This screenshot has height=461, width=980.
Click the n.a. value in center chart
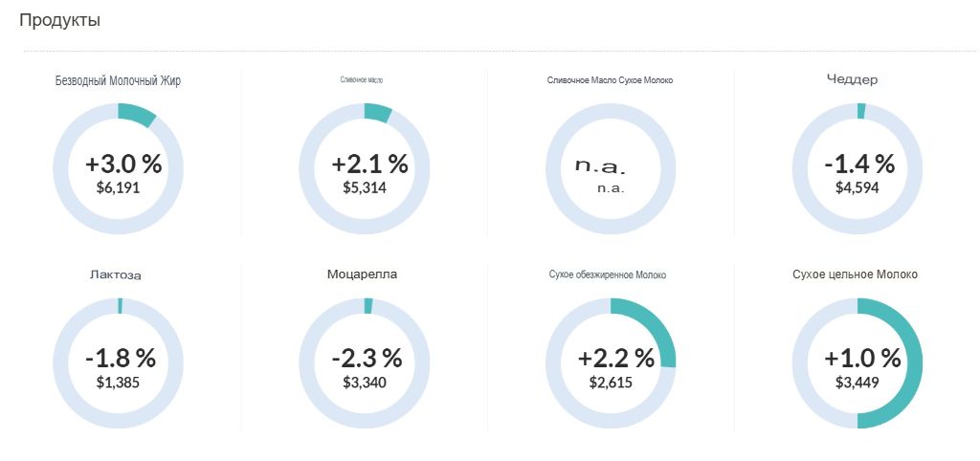coord(600,165)
